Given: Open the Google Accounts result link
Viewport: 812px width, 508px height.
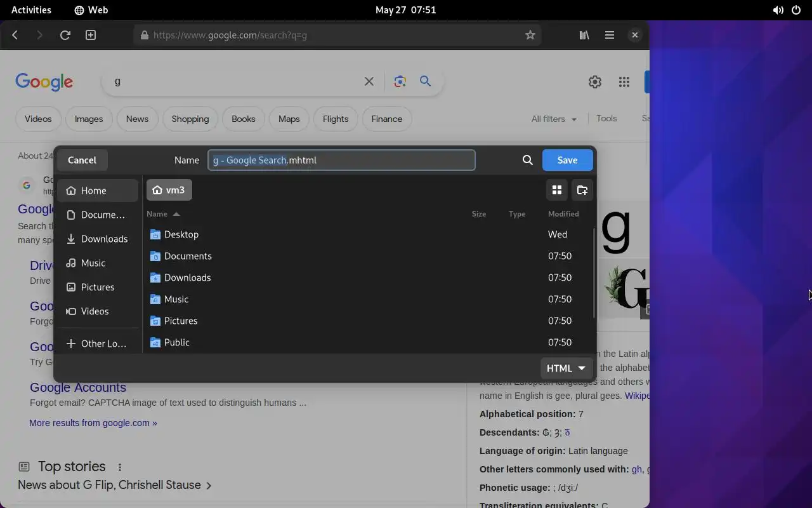Looking at the screenshot, I should [78, 387].
